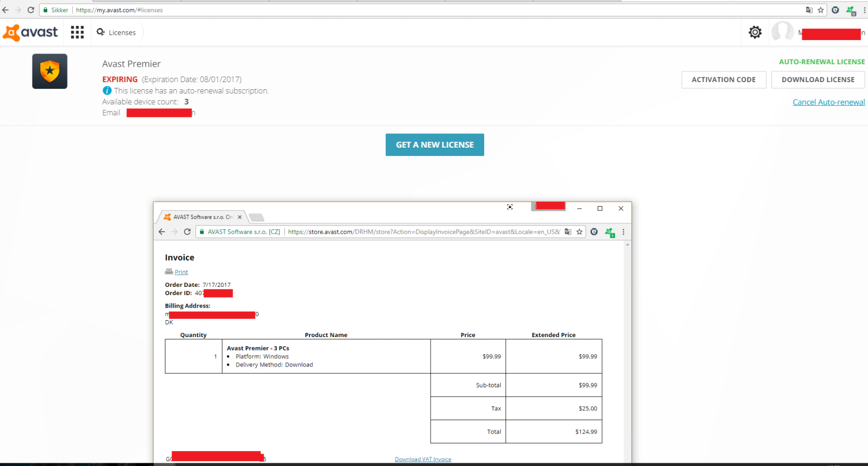Open account settings gear icon
This screenshot has height=466, width=868.
(x=755, y=32)
